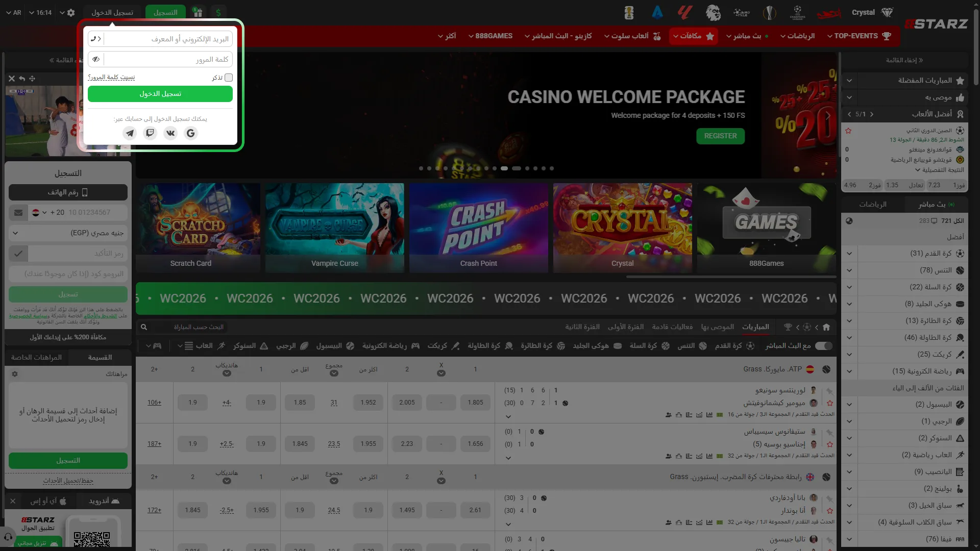Open the support headset icon

[x=8, y=537]
